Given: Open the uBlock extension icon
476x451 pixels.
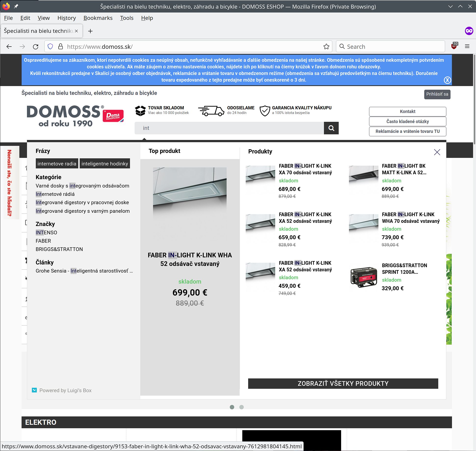Looking at the screenshot, I should [454, 46].
